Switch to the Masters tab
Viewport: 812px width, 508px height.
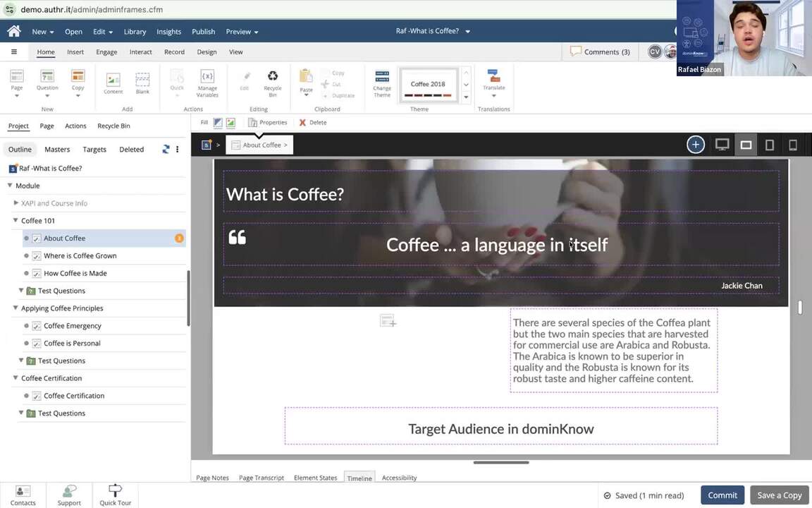point(57,150)
